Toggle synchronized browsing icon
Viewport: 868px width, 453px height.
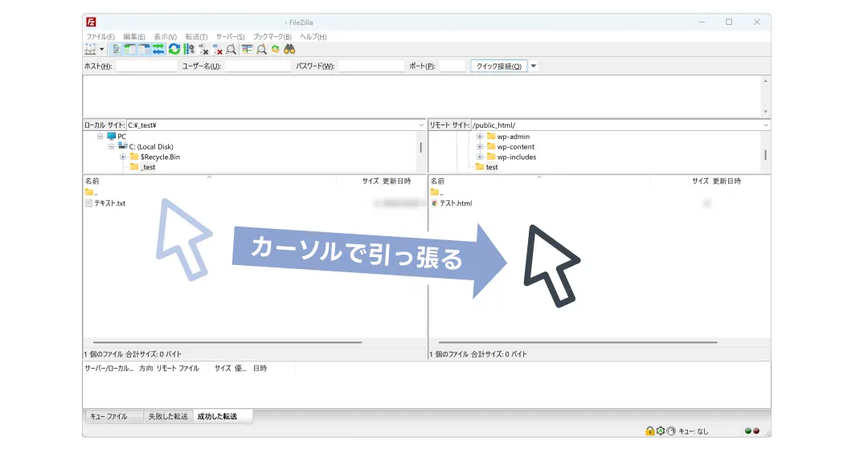[x=275, y=49]
